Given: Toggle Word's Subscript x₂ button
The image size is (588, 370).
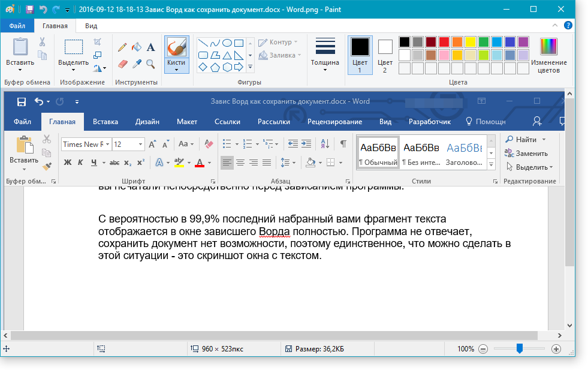Looking at the screenshot, I should click(x=128, y=163).
